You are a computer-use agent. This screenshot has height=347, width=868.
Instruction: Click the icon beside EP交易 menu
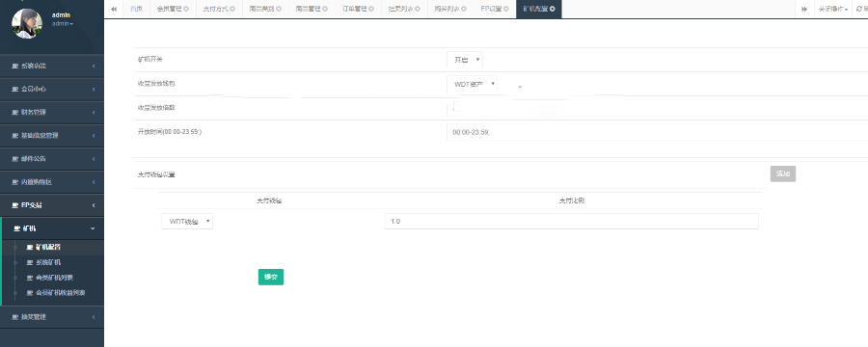(x=14, y=205)
